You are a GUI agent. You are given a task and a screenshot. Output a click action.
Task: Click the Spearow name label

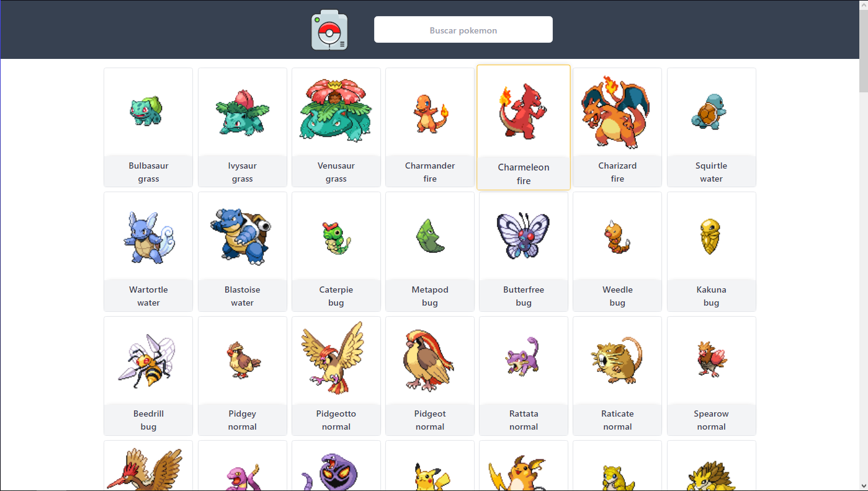pos(712,414)
